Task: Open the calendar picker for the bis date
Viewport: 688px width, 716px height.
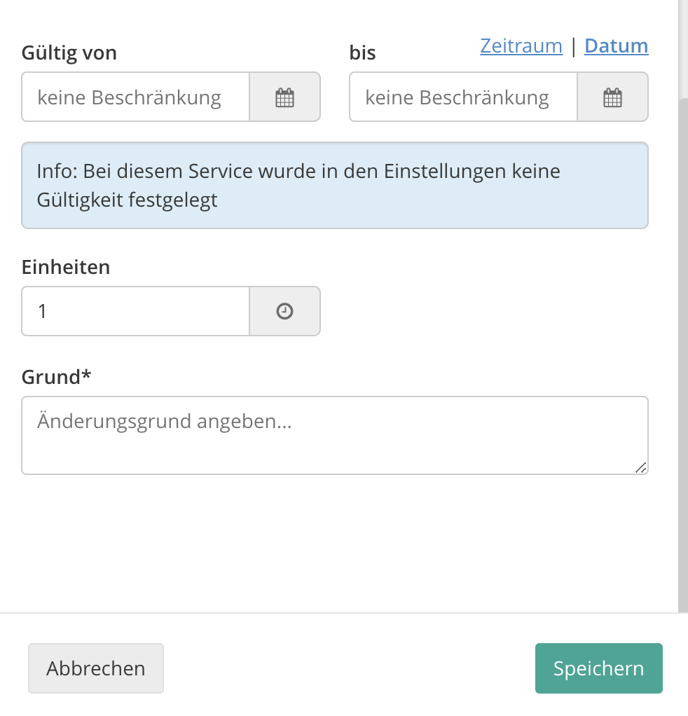Action: pos(613,97)
